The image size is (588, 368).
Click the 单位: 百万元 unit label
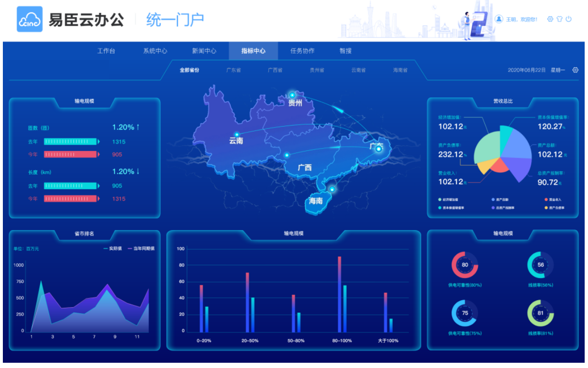pos(26,249)
